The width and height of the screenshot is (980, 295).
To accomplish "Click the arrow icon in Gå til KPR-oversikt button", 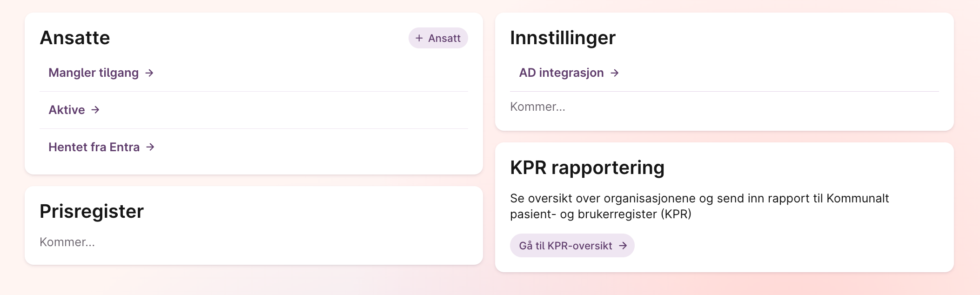I will 623,246.
